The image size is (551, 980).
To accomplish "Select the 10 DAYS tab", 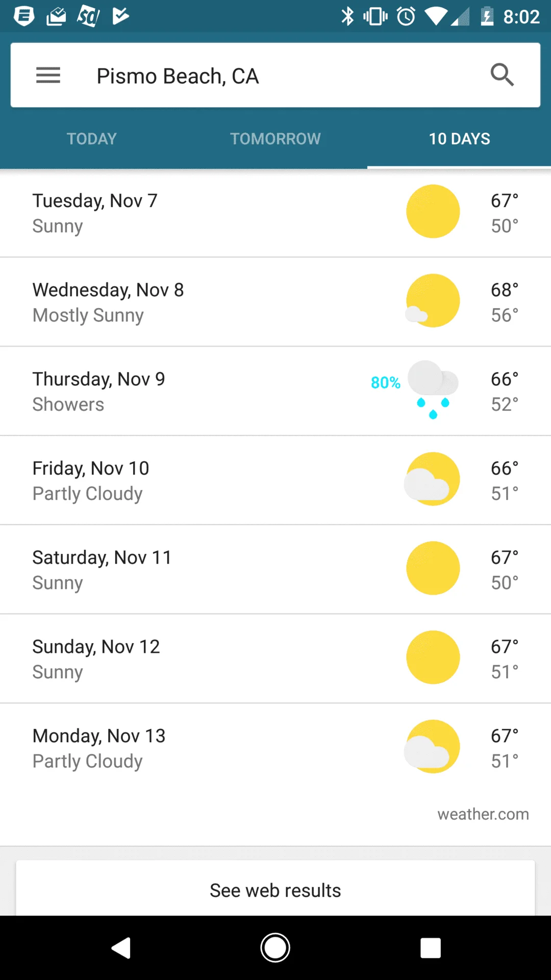I will tap(459, 139).
